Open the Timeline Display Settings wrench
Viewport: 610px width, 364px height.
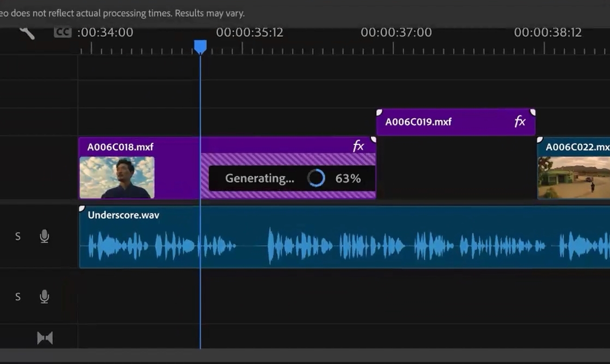27,32
